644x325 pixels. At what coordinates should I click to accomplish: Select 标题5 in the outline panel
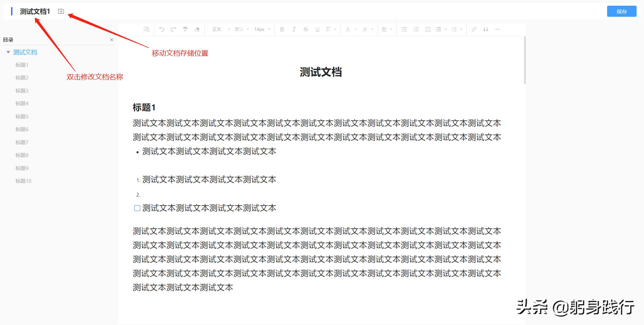21,116
